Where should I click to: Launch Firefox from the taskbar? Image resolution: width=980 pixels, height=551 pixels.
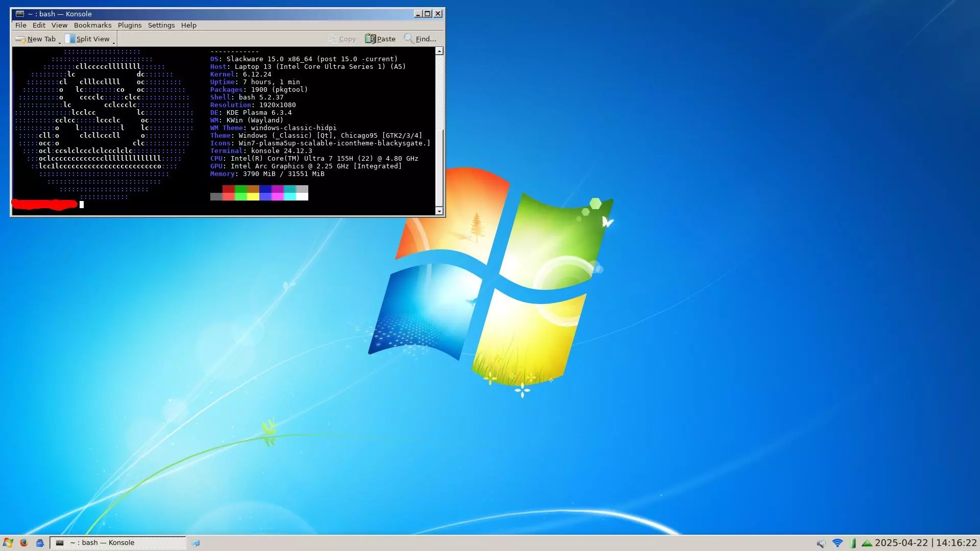pyautogui.click(x=24, y=543)
